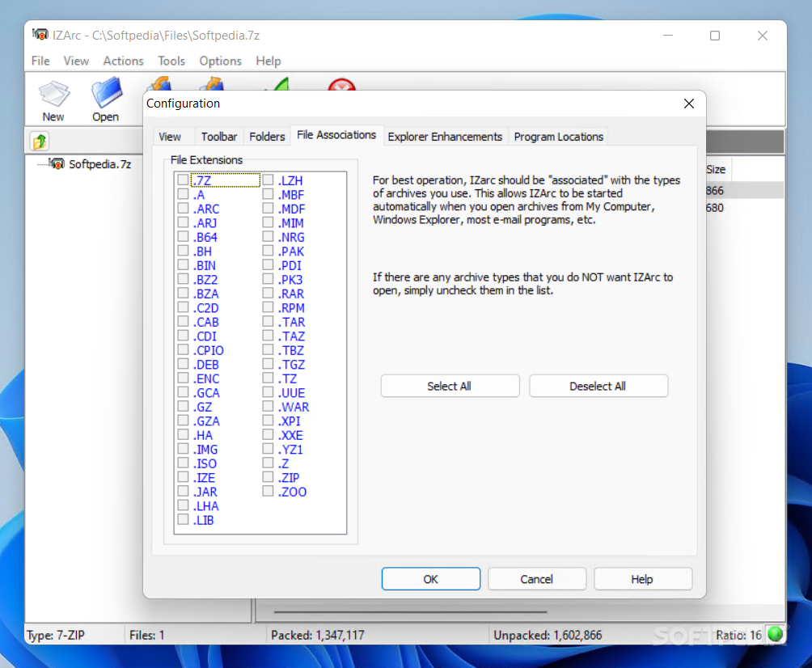The width and height of the screenshot is (812, 668).
Task: Select Softpedia.7z in the tree
Action: (99, 164)
